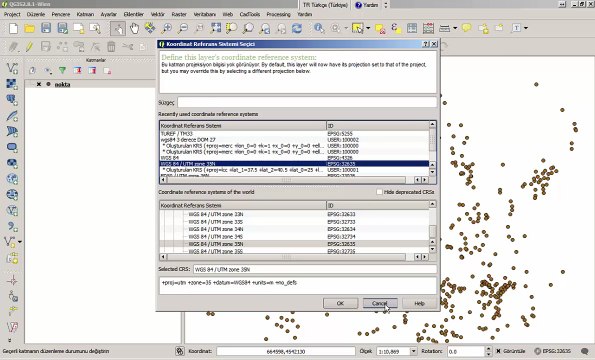Open the measure tool dropdown arrow
595x360 pixels.
click(x=455, y=28)
